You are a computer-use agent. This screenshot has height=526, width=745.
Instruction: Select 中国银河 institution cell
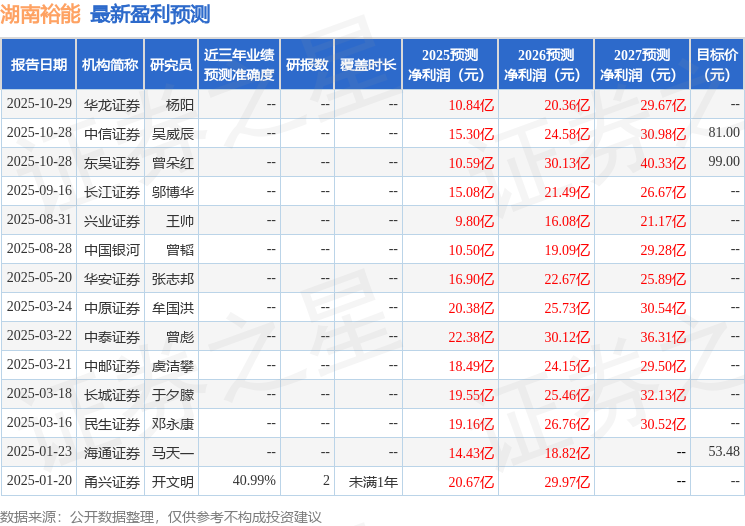[112, 250]
